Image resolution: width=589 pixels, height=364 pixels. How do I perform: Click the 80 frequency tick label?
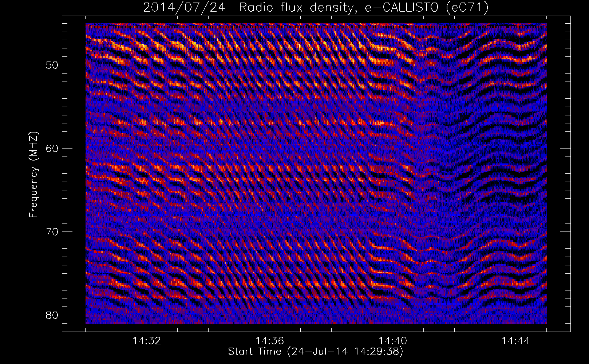(52, 315)
